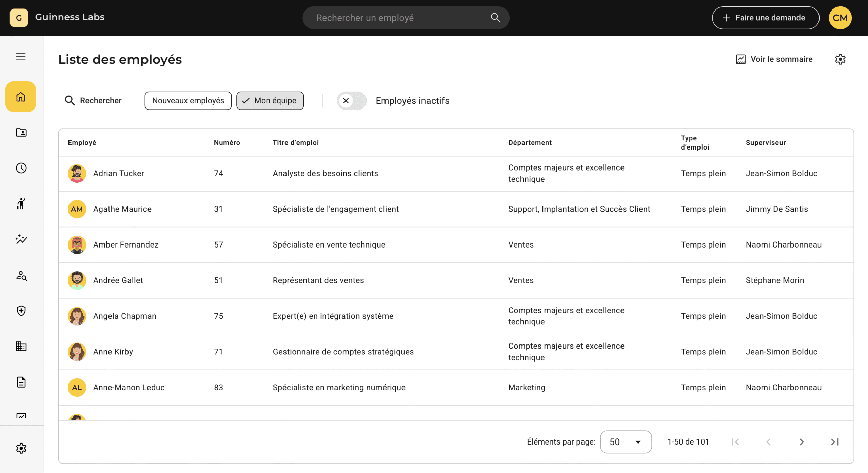The image size is (868, 473).
Task: Toggle the Employés inactifs switch
Action: tap(351, 101)
